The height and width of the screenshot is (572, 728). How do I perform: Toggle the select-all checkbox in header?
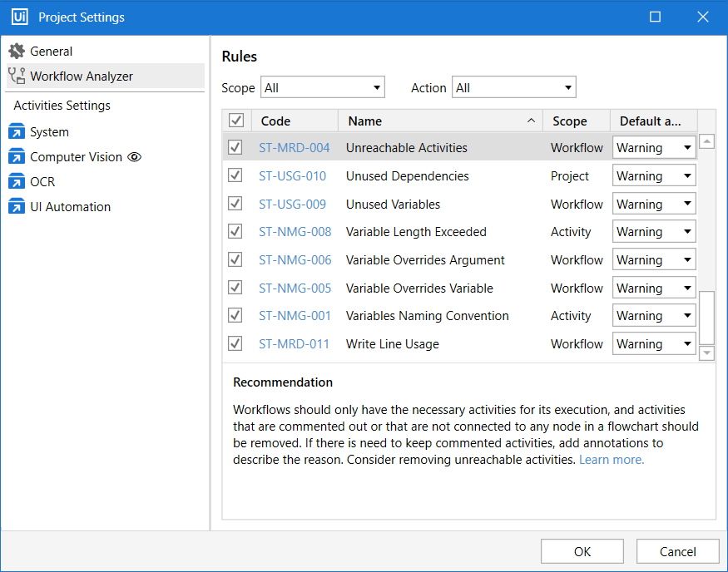pos(236,121)
